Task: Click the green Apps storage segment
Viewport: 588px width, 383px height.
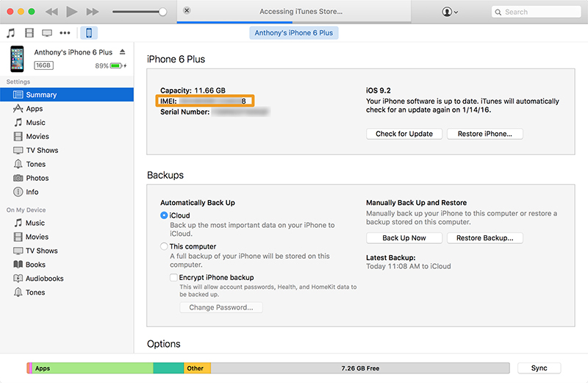Action: [x=93, y=368]
